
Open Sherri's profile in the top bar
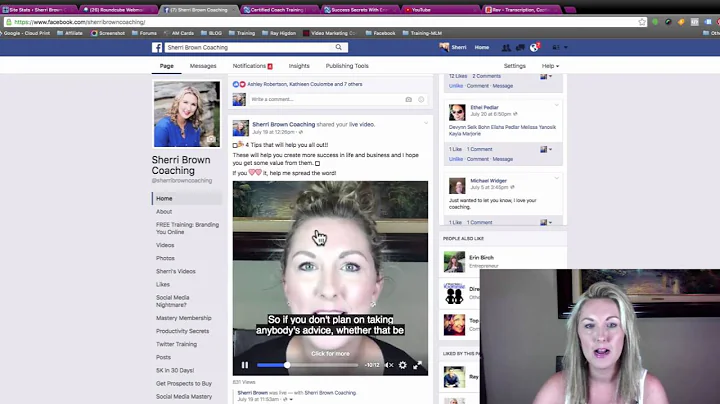tap(453, 47)
